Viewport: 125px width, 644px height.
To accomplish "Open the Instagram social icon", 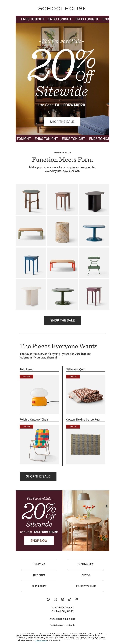I will click(55, 599).
